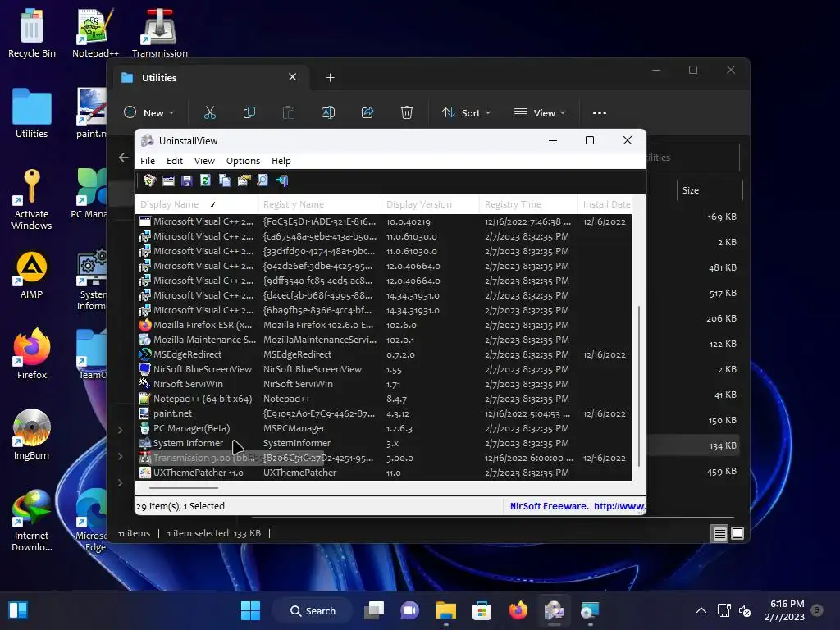
Task: Select the Firefox desktop shortcut
Action: click(32, 354)
